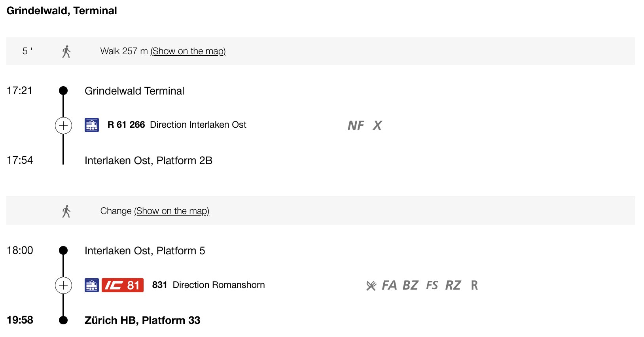Show the Interlaken Ost change on the map

[x=172, y=211]
